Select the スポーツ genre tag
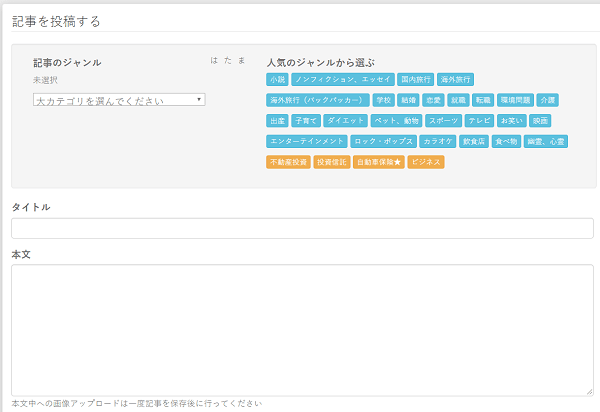The width and height of the screenshot is (600, 412). (443, 121)
